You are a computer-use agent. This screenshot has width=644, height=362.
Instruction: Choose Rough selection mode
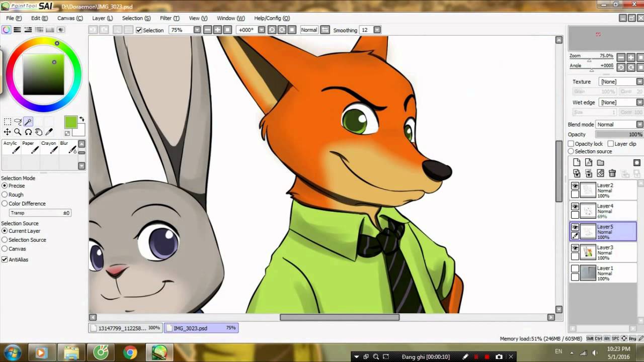click(5, 195)
